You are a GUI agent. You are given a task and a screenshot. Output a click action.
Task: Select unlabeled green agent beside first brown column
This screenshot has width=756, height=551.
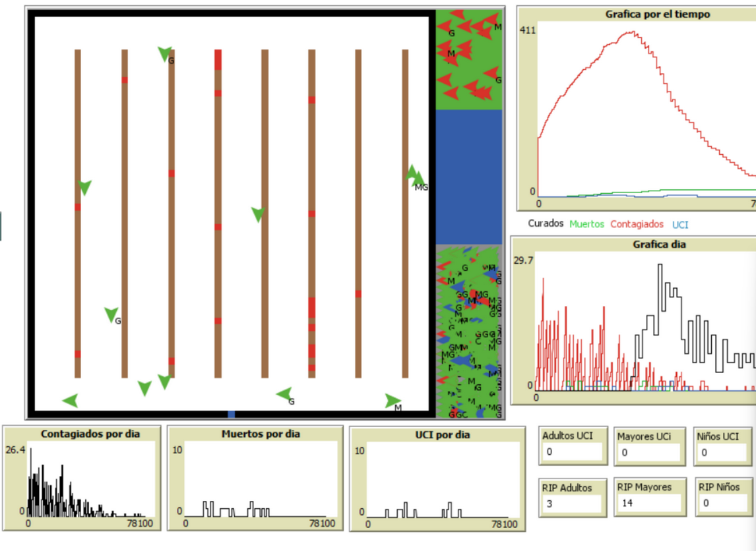pos(84,187)
